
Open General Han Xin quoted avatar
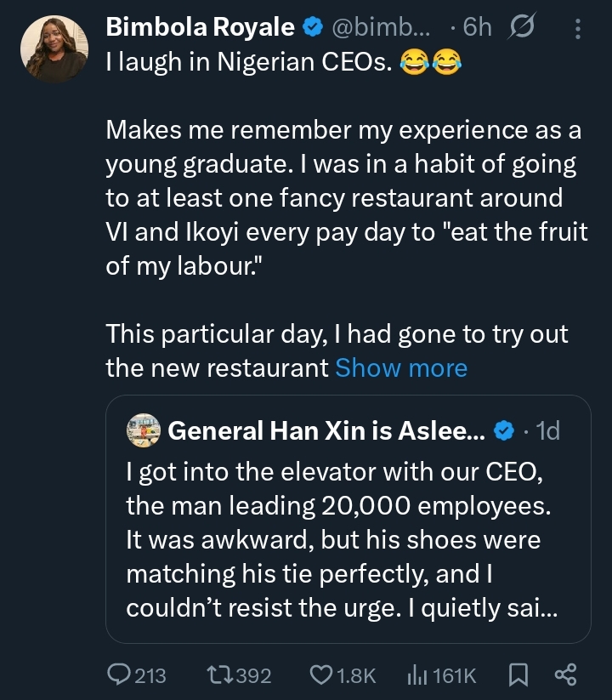[143, 431]
